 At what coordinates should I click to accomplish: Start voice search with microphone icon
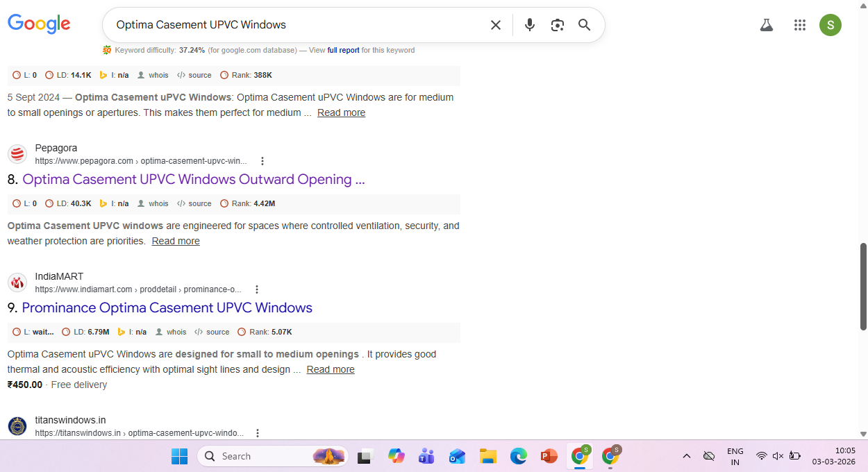530,25
